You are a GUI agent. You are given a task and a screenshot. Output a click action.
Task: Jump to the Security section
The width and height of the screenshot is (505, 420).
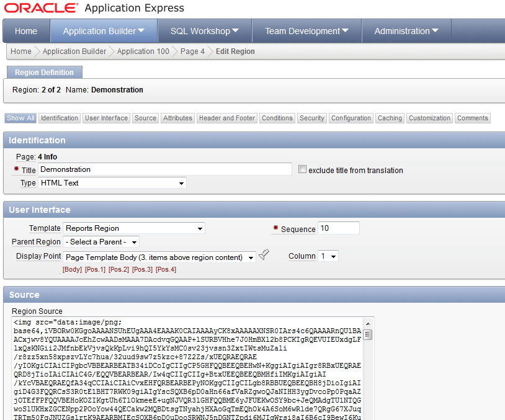coord(312,118)
